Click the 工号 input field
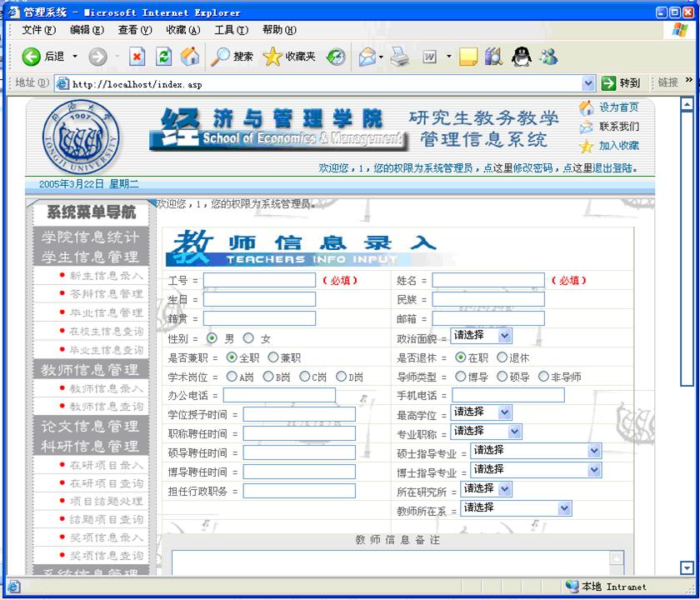This screenshot has width=700, height=600. click(259, 280)
